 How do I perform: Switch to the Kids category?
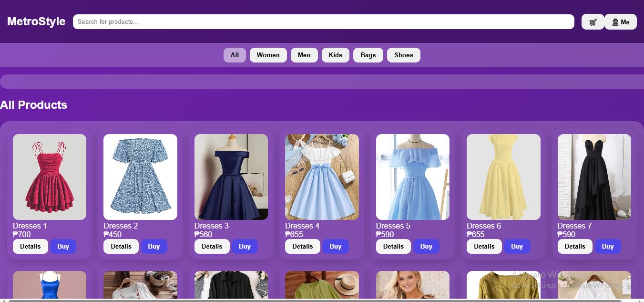click(335, 55)
